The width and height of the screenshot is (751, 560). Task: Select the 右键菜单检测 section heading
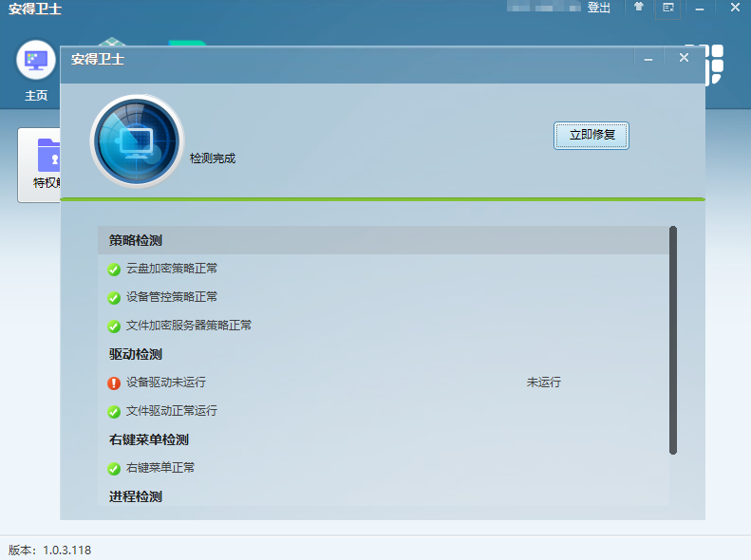(x=149, y=439)
